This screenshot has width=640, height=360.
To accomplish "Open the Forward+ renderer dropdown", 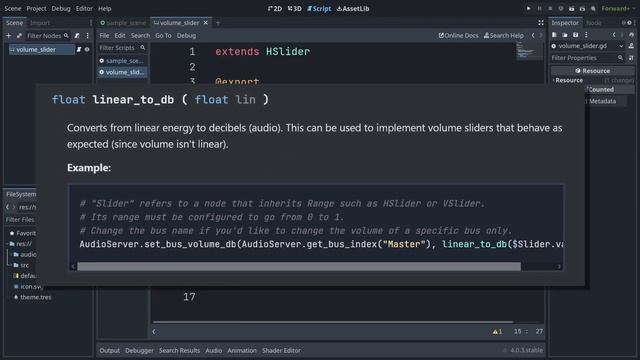I will (x=618, y=8).
